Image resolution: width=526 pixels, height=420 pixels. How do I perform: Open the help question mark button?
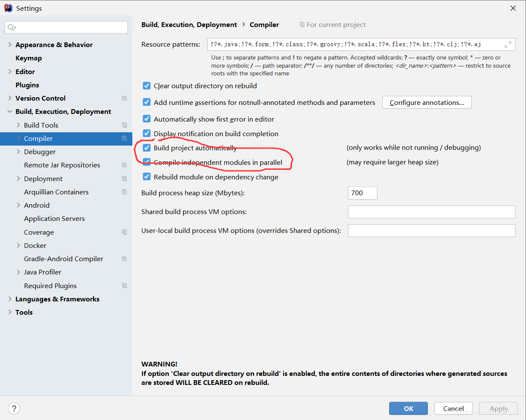tap(14, 408)
